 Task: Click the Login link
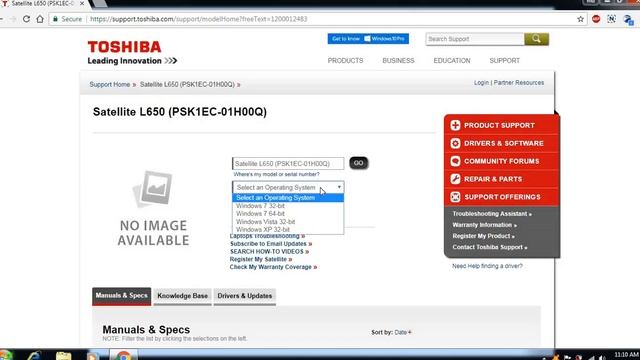(481, 82)
